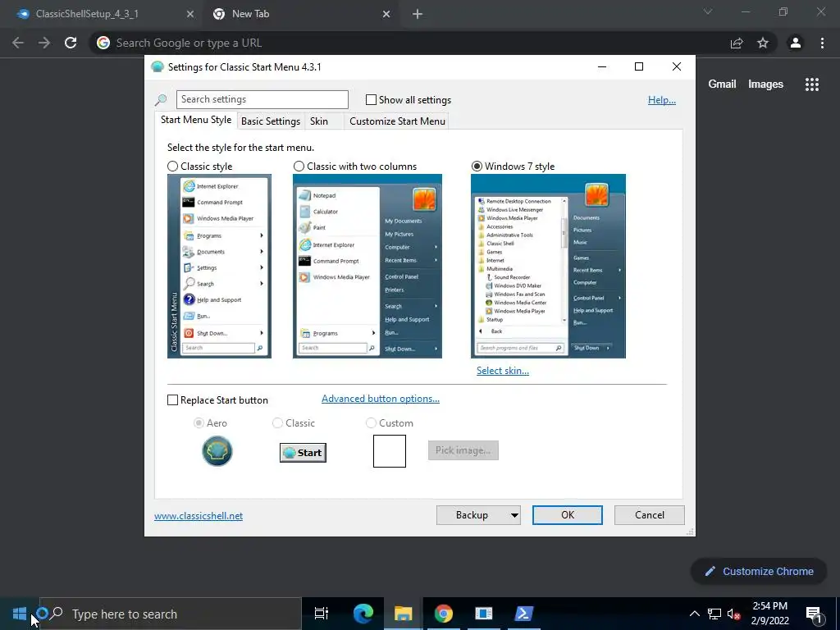This screenshot has height=630, width=840.
Task: Open File Explorer from the taskbar
Action: (x=403, y=614)
